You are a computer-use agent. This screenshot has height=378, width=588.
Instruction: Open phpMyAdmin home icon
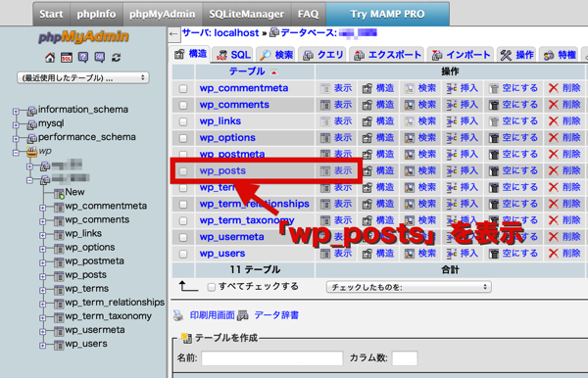click(50, 58)
